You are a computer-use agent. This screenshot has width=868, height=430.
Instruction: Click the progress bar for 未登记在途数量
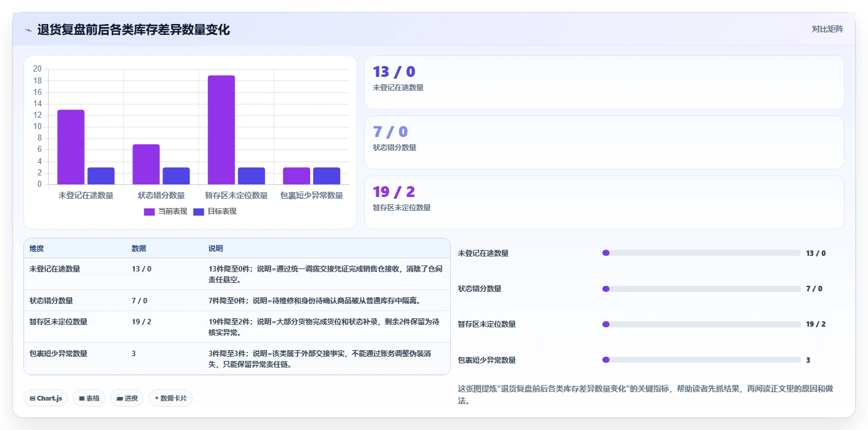point(701,253)
